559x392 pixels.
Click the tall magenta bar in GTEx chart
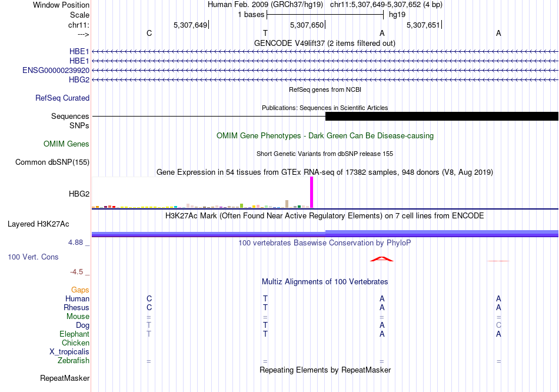click(312, 192)
